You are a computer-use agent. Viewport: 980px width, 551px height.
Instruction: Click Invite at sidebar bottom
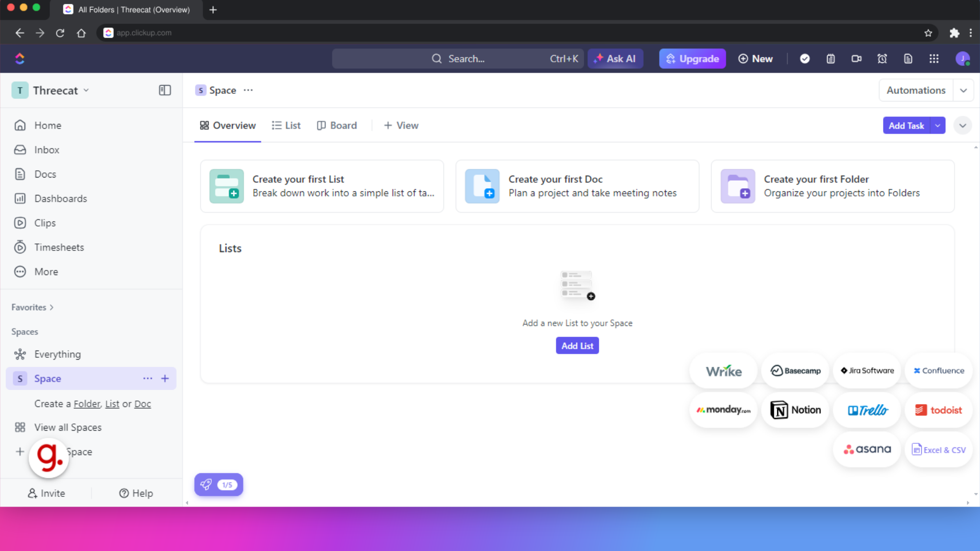coord(46,493)
